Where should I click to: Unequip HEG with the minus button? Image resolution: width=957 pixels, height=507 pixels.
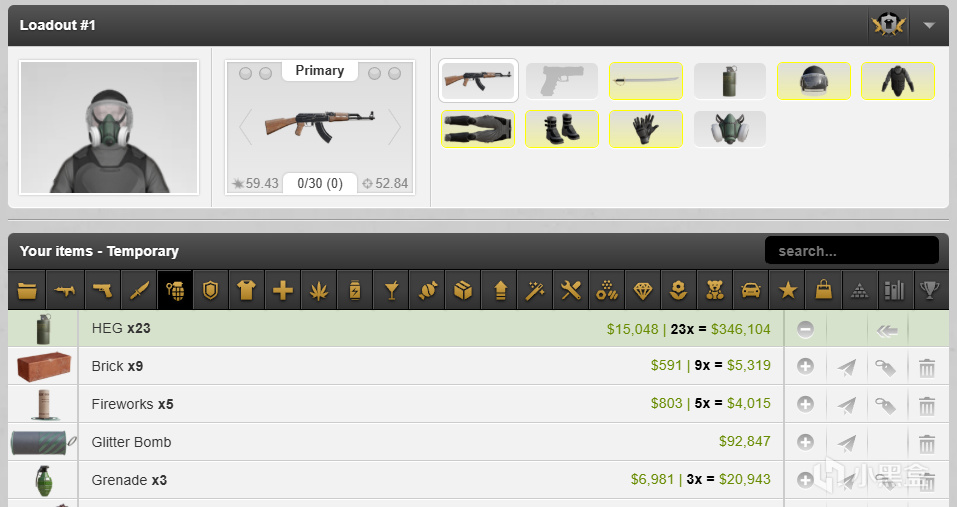(805, 329)
